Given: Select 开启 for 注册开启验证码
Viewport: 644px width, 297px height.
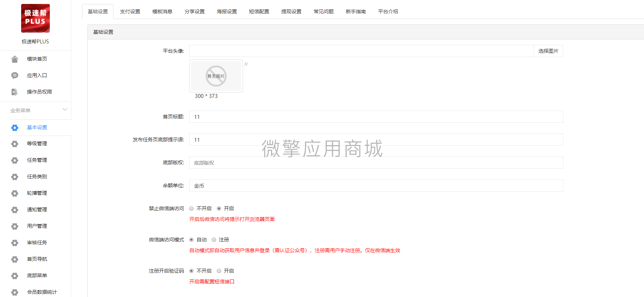Looking at the screenshot, I should [219, 271].
